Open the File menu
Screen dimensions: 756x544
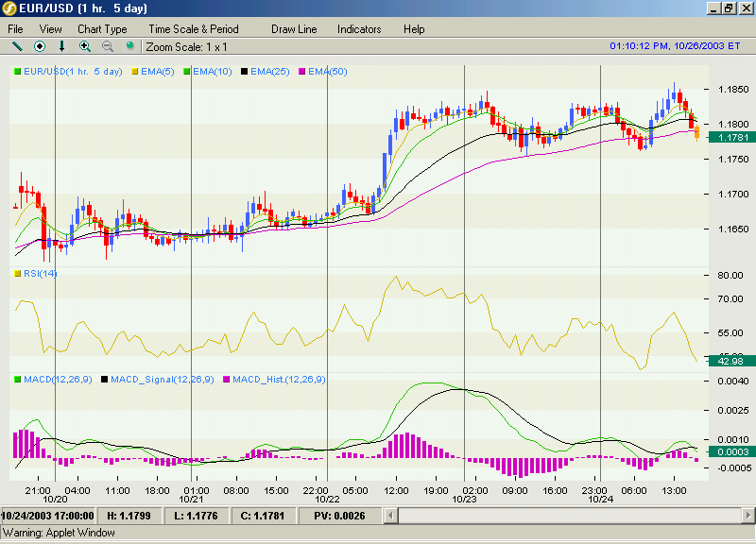point(15,29)
